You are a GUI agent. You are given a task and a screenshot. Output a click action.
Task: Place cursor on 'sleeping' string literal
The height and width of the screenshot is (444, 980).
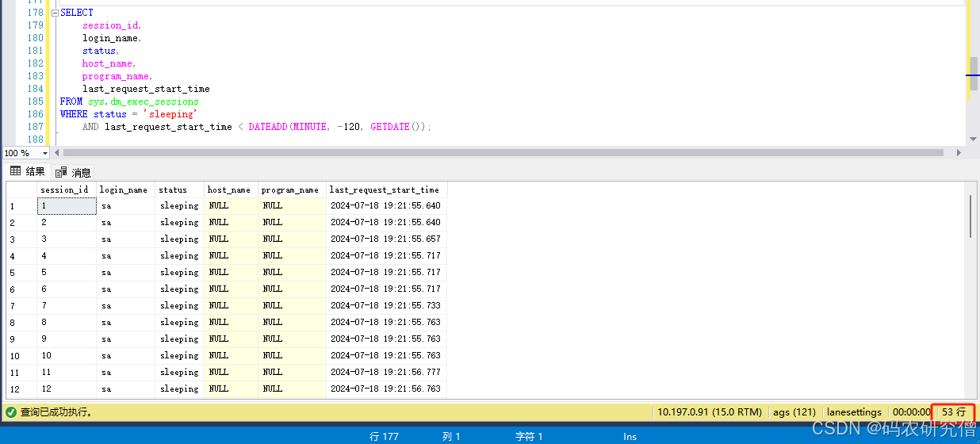(x=170, y=114)
